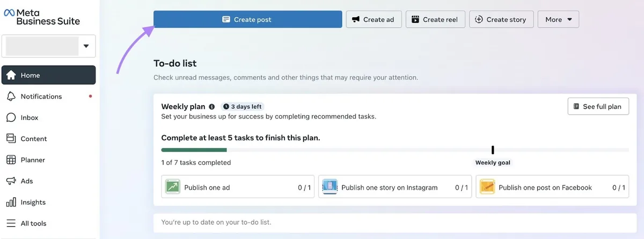Click the Content icon in sidebar
The height and width of the screenshot is (239, 644).
pos(11,138)
